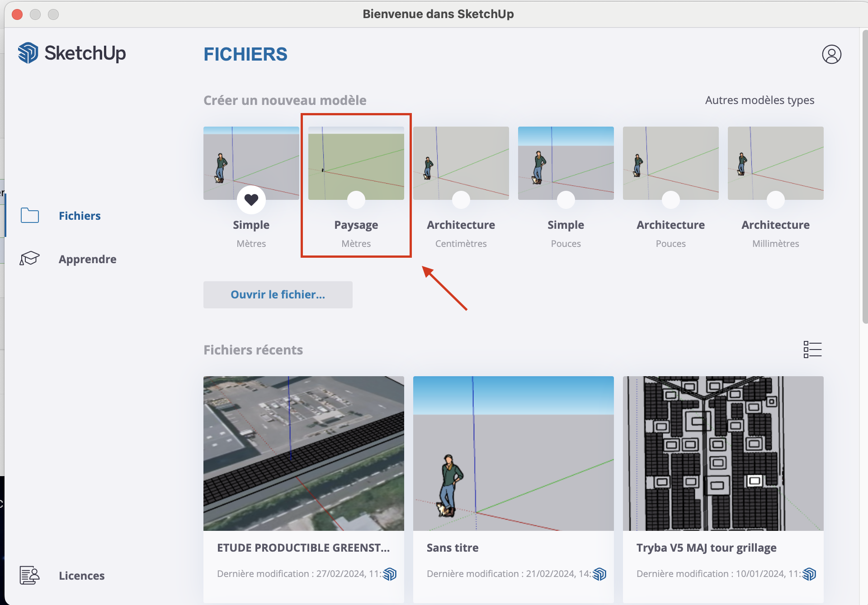Click the Licences certificate icon
The width and height of the screenshot is (868, 605).
pos(29,575)
